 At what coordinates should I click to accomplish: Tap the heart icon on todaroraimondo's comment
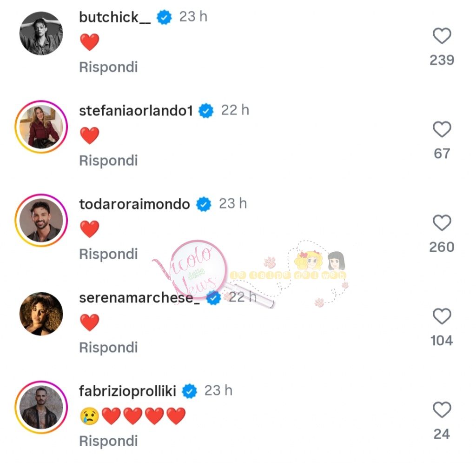tap(442, 223)
